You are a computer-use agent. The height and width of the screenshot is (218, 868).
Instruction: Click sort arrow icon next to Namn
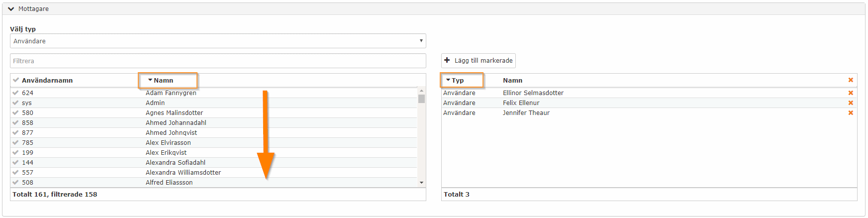pyautogui.click(x=150, y=80)
